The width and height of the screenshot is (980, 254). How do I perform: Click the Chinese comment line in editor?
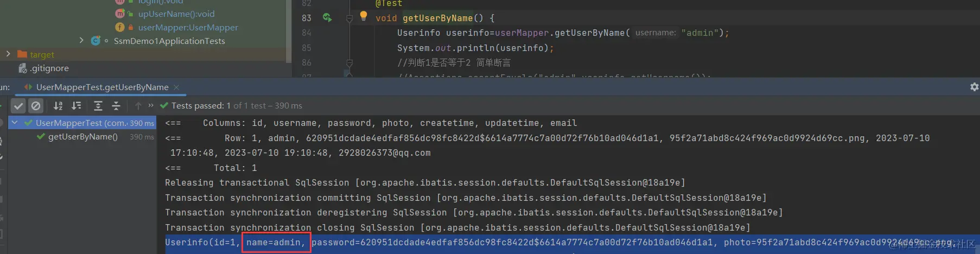pyautogui.click(x=454, y=63)
